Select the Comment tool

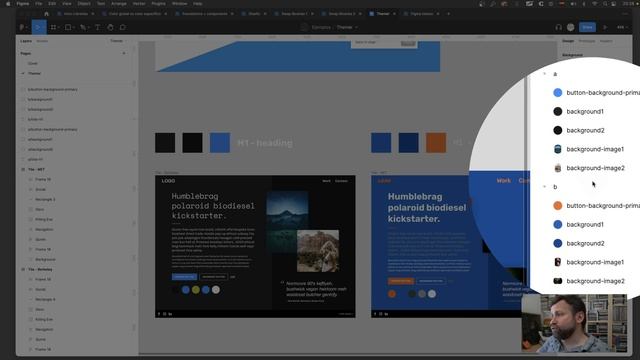[123, 27]
